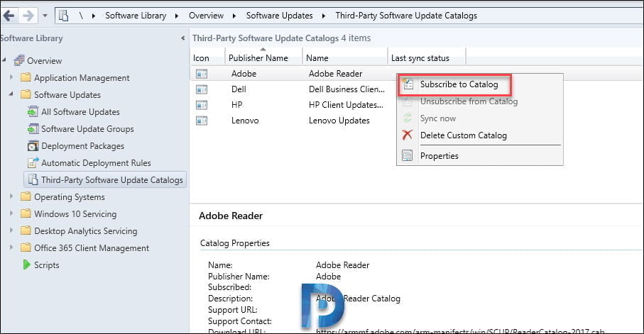The width and height of the screenshot is (644, 334).
Task: Expand the Desktop Analytics Servicing folder
Action: [x=11, y=230]
